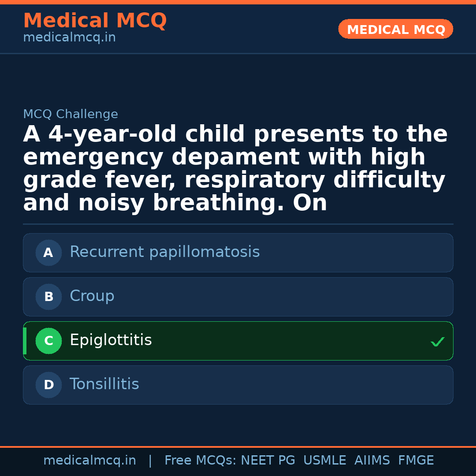Click the question text about the 4-year-old child
The height and width of the screenshot is (476, 476).
click(x=235, y=169)
